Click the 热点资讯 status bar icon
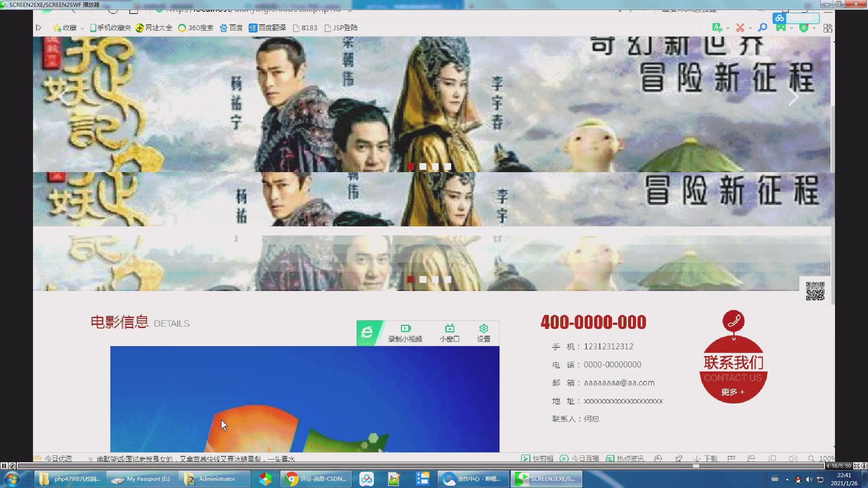 (x=625, y=458)
